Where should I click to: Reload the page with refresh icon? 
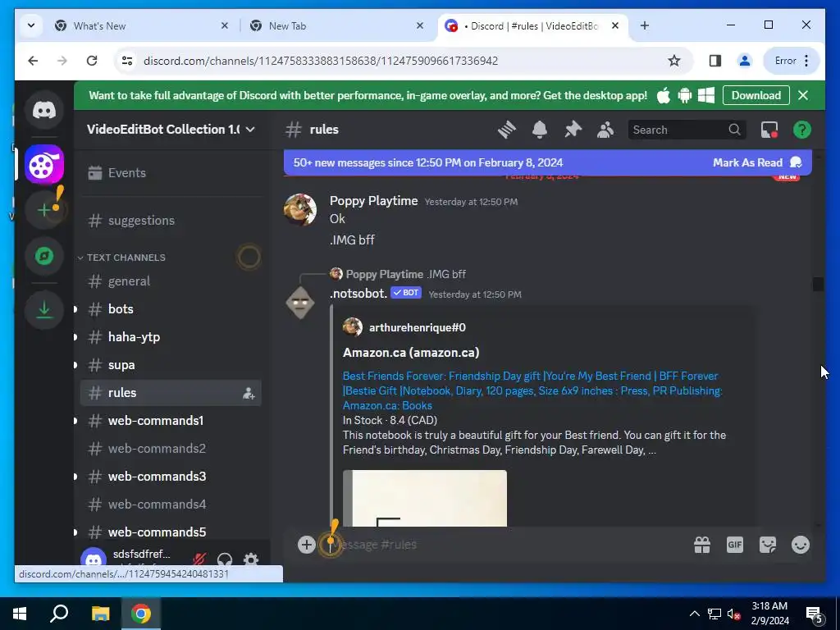coord(92,61)
